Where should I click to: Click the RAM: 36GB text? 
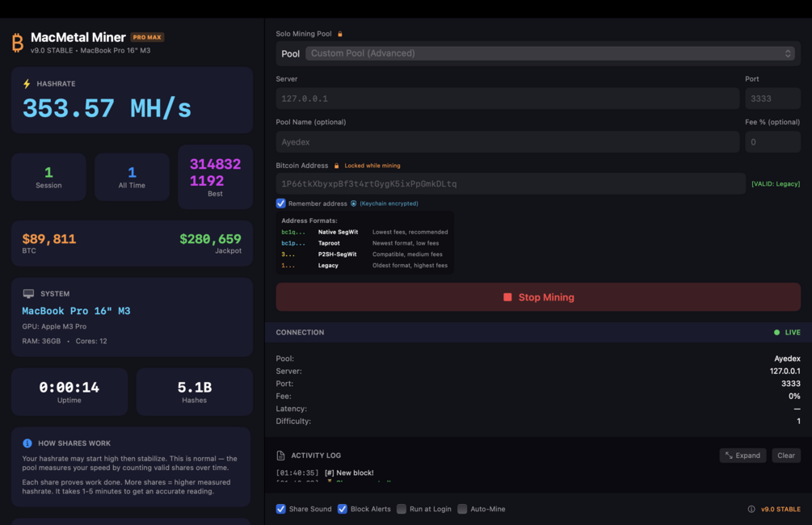coord(41,341)
